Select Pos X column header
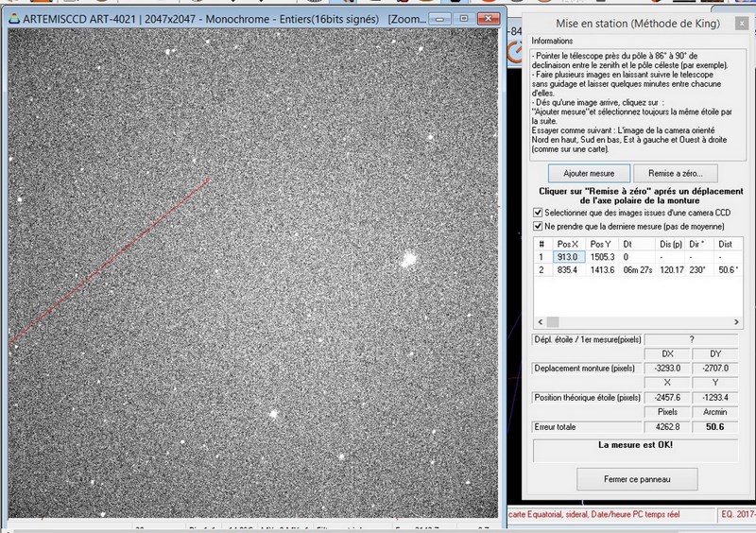 [x=568, y=244]
